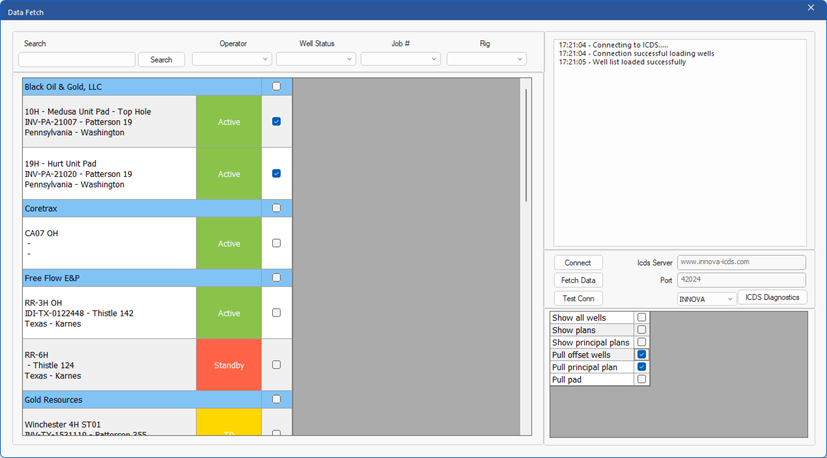The width and height of the screenshot is (827, 458).
Task: Enable the Show all wells option
Action: 642,318
